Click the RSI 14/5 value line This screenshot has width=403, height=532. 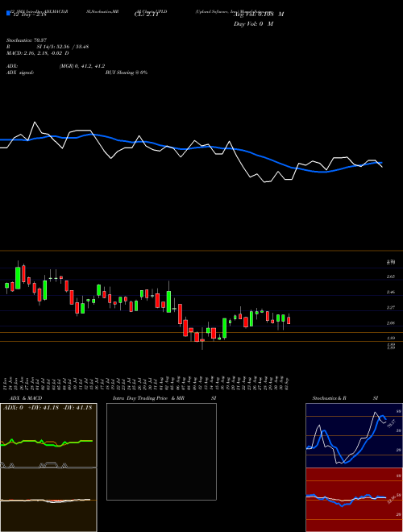(x=48, y=47)
